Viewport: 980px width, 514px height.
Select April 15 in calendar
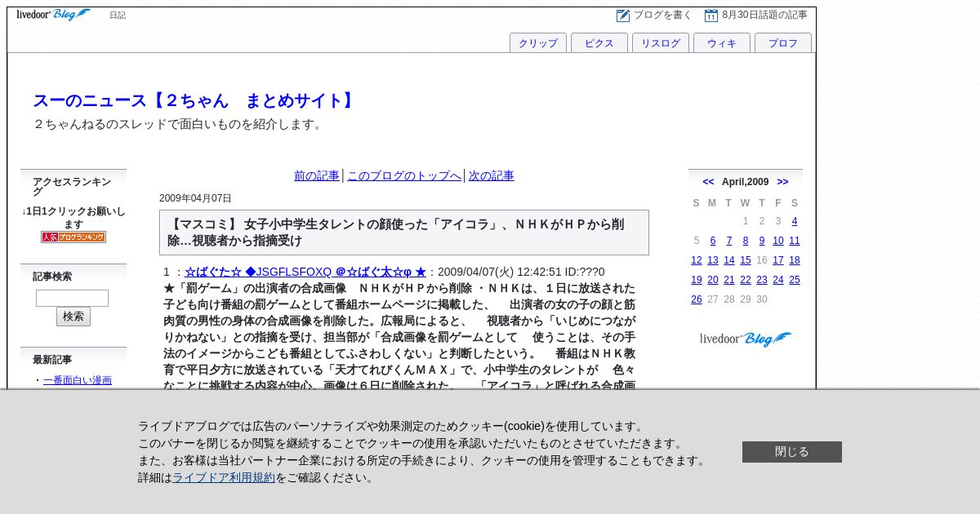point(746,260)
